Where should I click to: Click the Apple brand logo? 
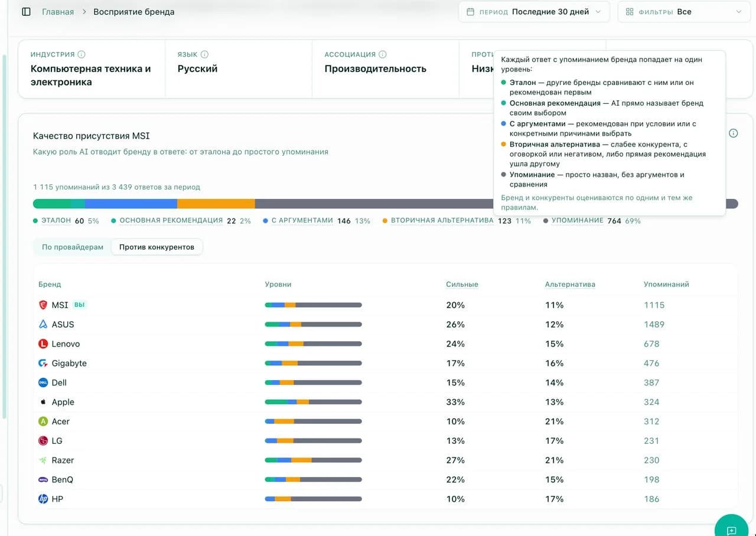pos(43,402)
